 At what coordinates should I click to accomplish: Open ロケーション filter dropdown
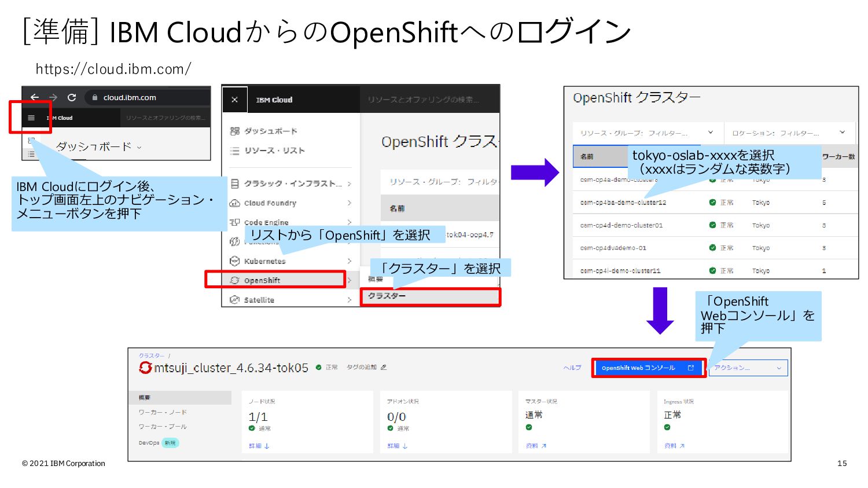coord(789,133)
